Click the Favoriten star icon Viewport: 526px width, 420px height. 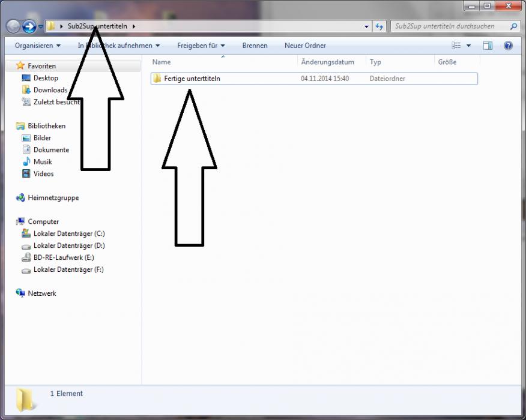[x=20, y=65]
